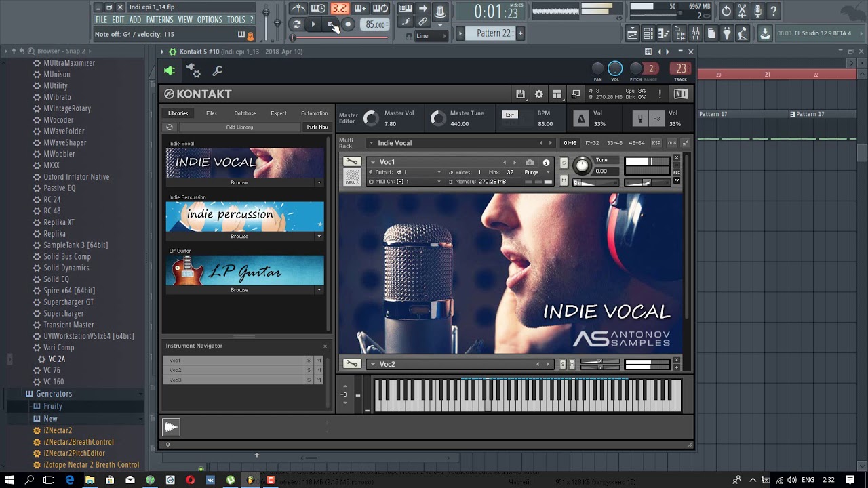
Task: Click FL Studio record button
Action: pyautogui.click(x=348, y=24)
